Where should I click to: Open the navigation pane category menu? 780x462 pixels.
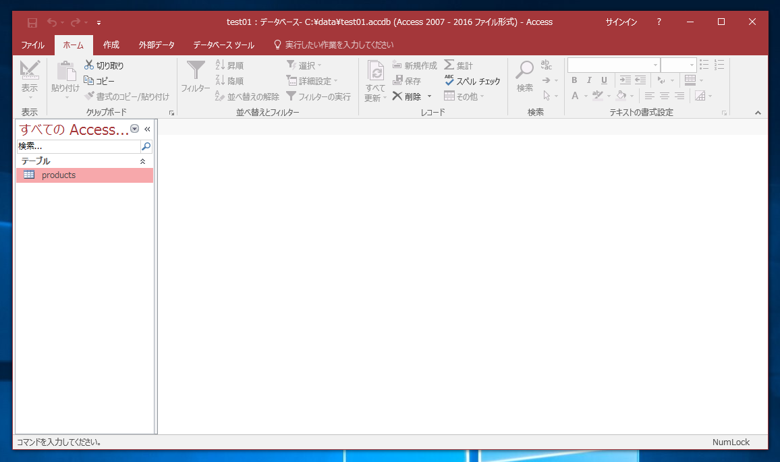click(x=134, y=129)
